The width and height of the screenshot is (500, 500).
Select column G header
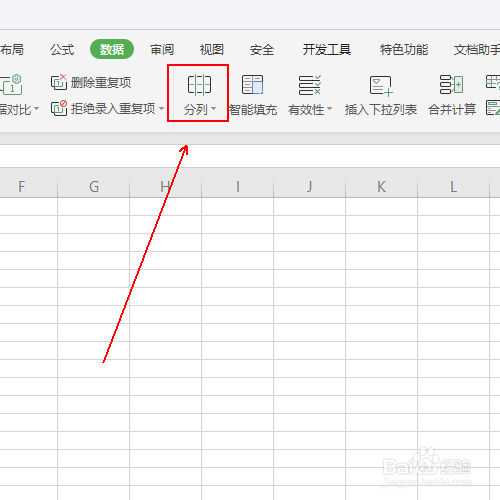94,187
